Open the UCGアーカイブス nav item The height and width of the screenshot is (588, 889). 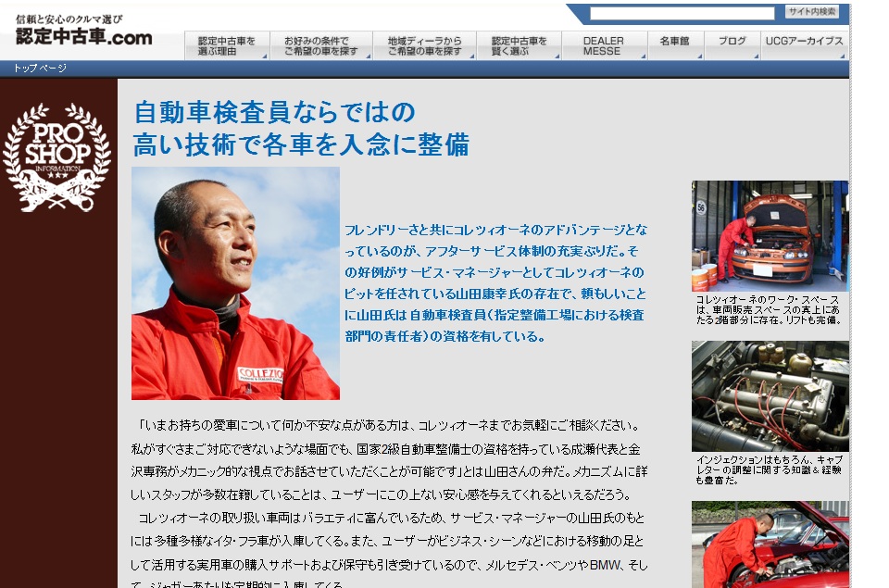click(x=804, y=42)
